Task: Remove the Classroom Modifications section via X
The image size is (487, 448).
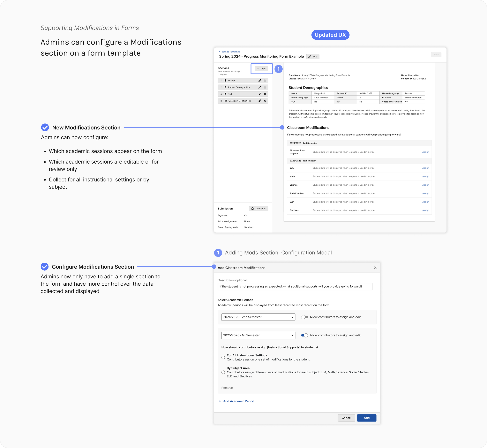Action: (265, 101)
